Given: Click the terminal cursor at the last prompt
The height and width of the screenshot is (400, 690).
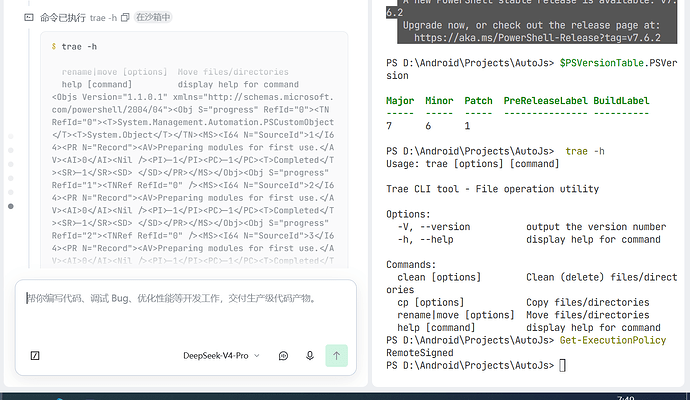Looking at the screenshot, I should coord(562,365).
